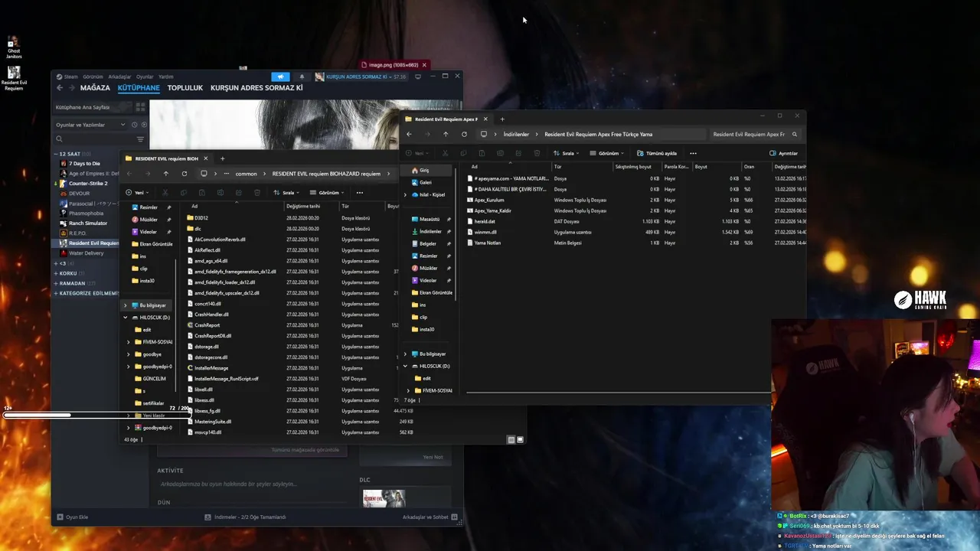
Task: Open the Ghost Janitors desktop shortcut
Action: (x=14, y=47)
